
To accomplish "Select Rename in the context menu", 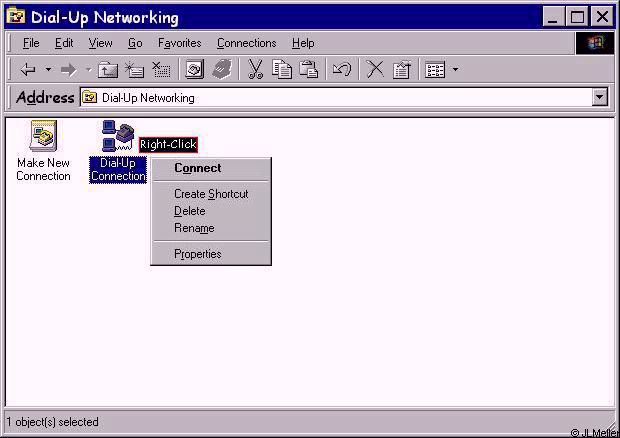I will coord(211,228).
